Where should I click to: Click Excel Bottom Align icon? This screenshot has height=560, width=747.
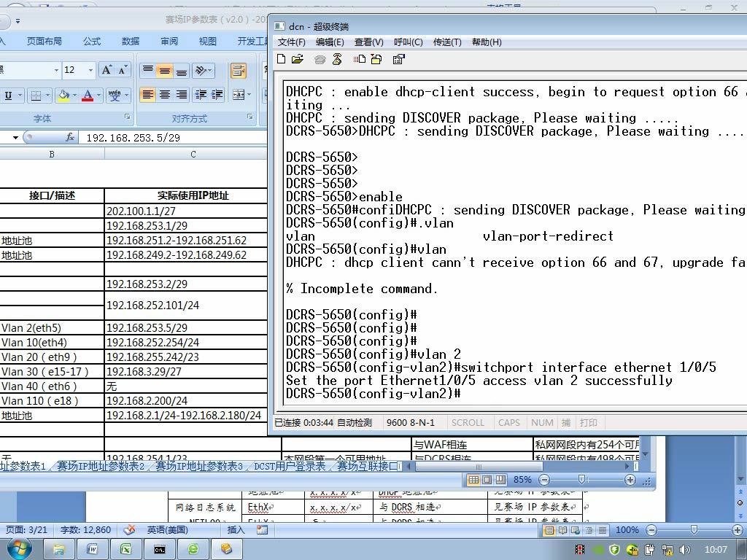point(182,71)
